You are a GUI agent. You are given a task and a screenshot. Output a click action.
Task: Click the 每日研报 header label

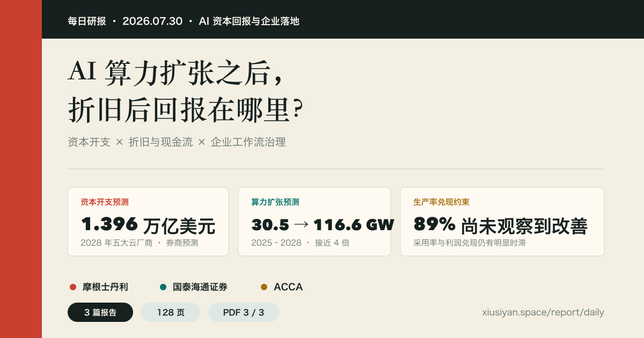[x=87, y=21]
